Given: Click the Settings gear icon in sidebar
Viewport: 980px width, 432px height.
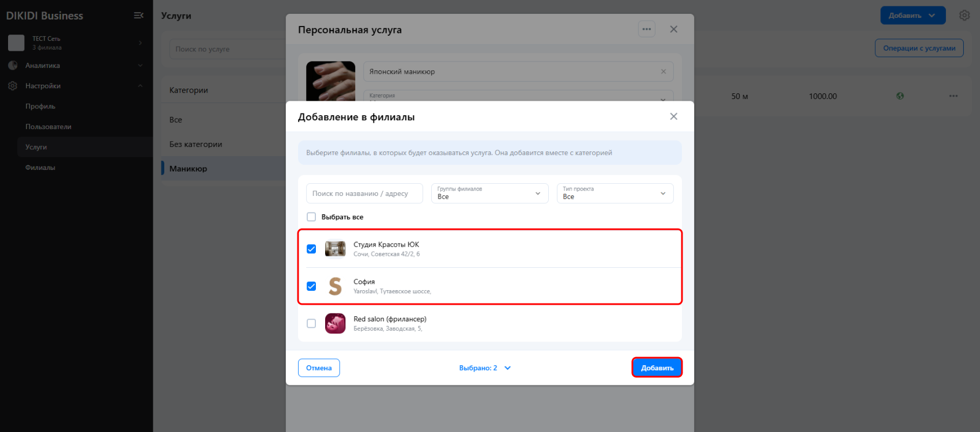Looking at the screenshot, I should coord(13,86).
